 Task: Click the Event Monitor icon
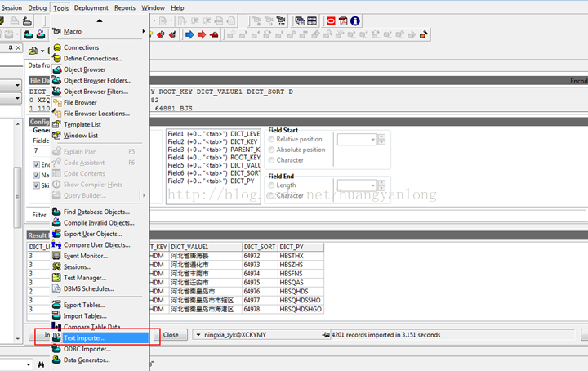point(56,256)
